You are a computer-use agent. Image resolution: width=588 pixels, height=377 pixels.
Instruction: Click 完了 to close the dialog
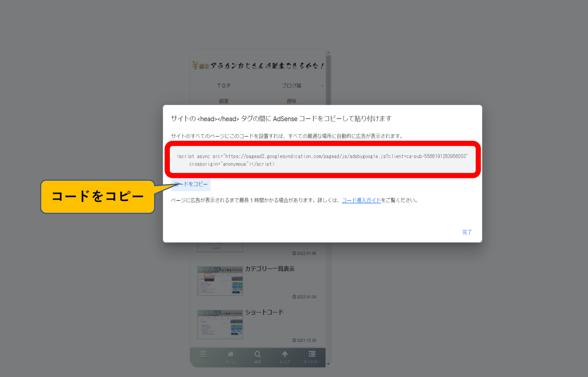click(x=467, y=232)
